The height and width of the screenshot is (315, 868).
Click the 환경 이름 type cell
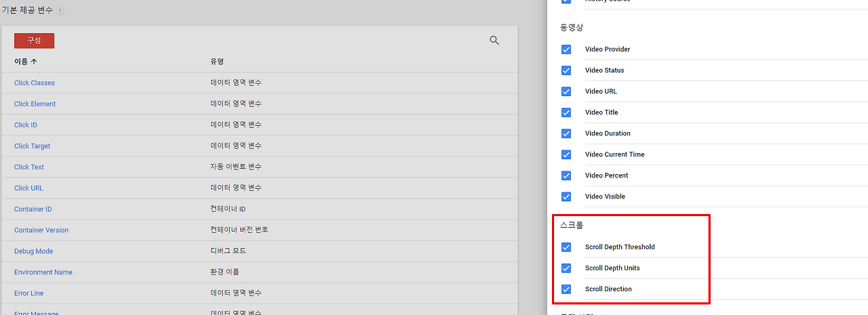(224, 272)
